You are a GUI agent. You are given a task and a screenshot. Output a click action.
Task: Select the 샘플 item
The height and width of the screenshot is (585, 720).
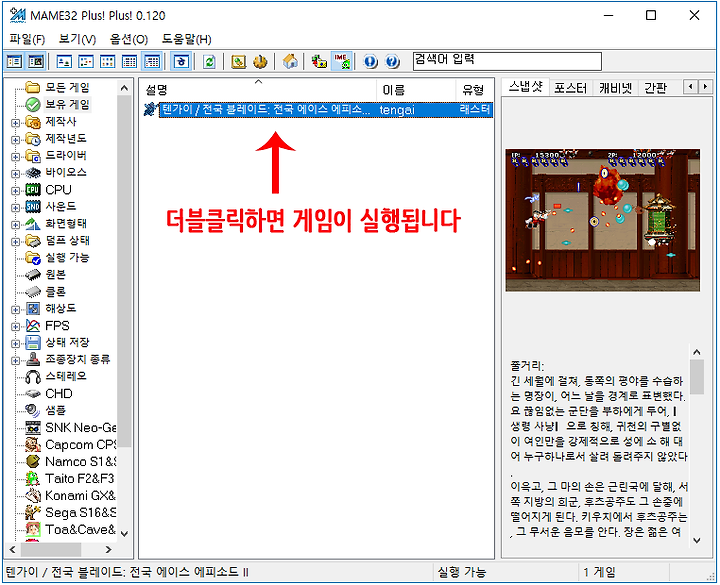(55, 411)
